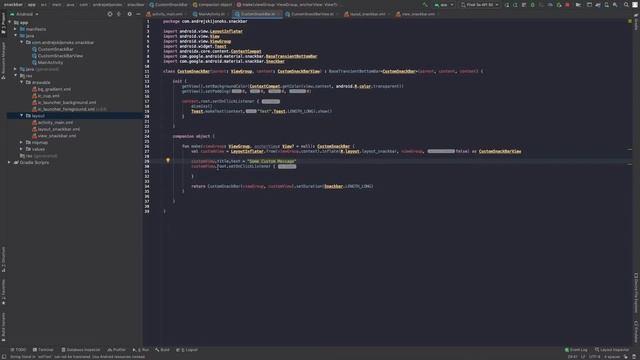This screenshot has width=640, height=360.
Task: Click the inspection status indicator at editor top-right
Action: 630,21
